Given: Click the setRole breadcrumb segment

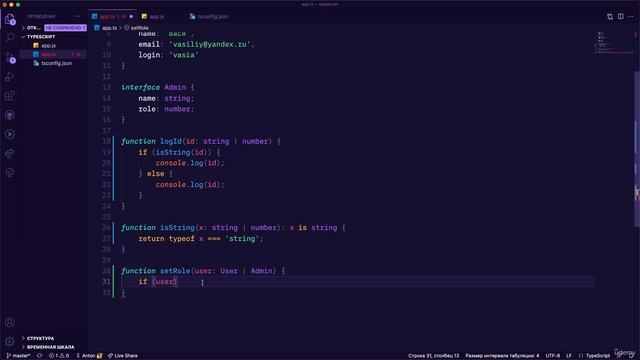Looking at the screenshot, I should (140, 28).
